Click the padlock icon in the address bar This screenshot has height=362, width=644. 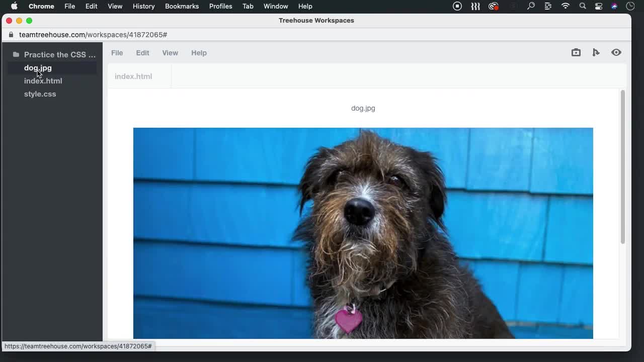[x=11, y=35]
